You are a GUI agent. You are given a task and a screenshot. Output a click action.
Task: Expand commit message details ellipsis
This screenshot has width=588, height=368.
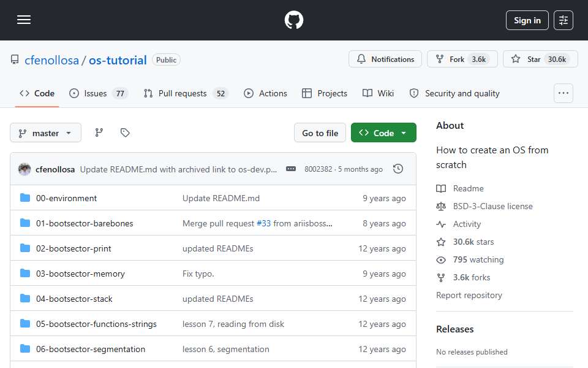click(290, 169)
